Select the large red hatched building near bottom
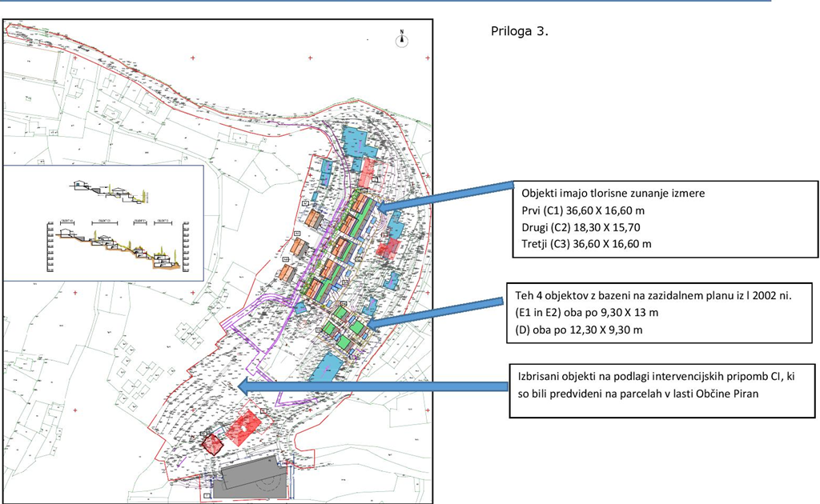820x504 pixels. pyautogui.click(x=243, y=426)
